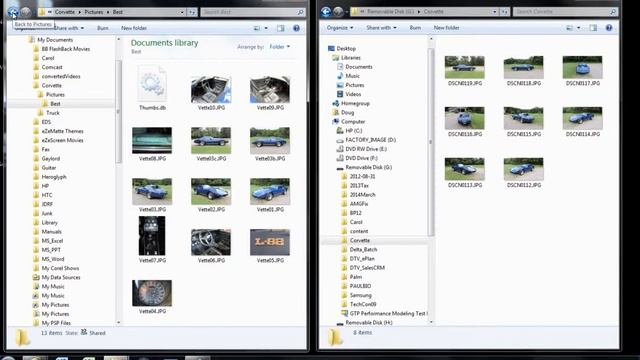This screenshot has width=640, height=360.
Task: Click the Search Best input field
Action: point(253,12)
